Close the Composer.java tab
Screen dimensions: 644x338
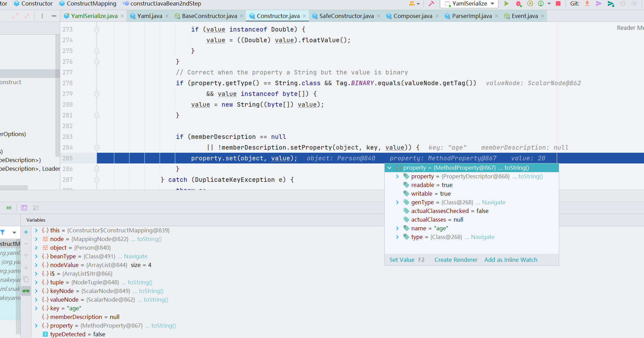(x=437, y=16)
